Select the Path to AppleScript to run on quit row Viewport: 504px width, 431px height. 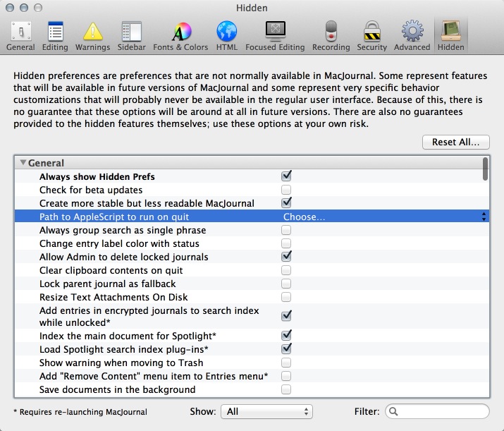[252, 217]
